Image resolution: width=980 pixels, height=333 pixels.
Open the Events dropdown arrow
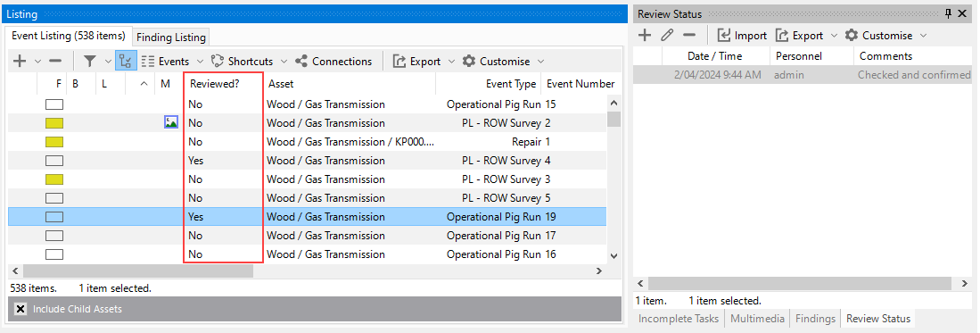200,62
